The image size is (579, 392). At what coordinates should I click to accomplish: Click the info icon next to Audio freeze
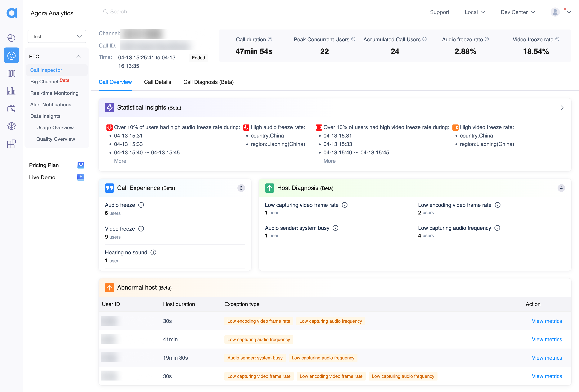point(141,205)
